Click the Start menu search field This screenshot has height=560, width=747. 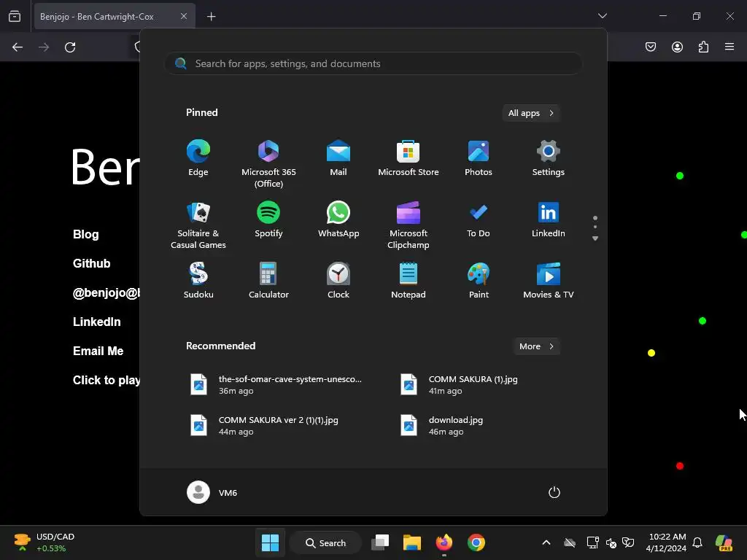tap(373, 63)
